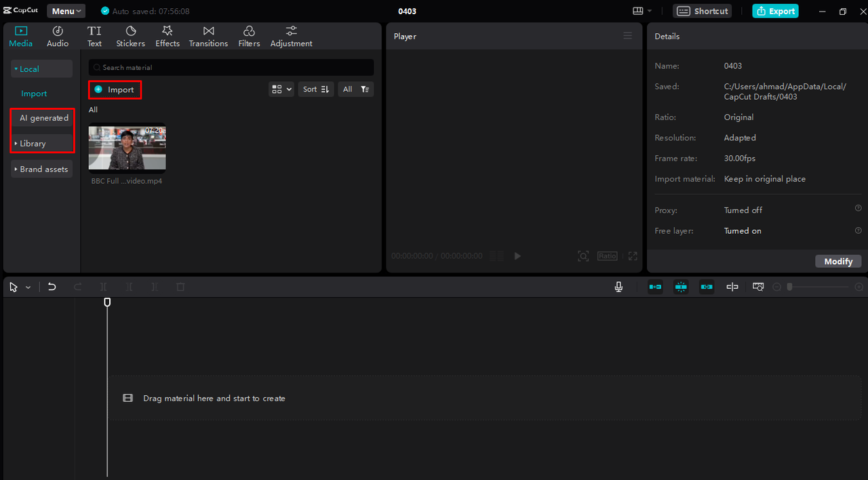Click the Split icon in timeline toolbar
Screen dimensions: 868x480
pyautogui.click(x=103, y=287)
